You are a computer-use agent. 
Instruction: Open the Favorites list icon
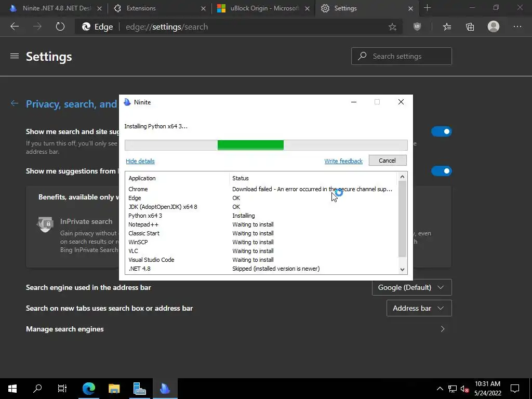[x=447, y=27]
